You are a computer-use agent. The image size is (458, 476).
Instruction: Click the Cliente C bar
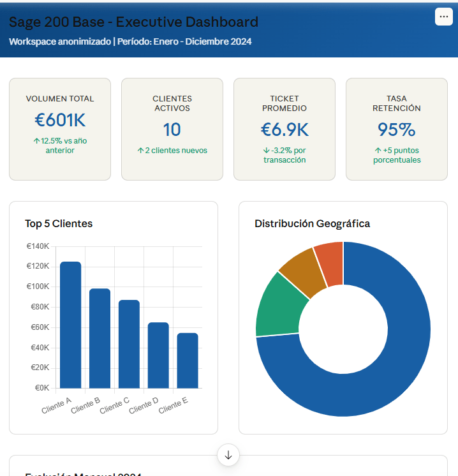129,344
